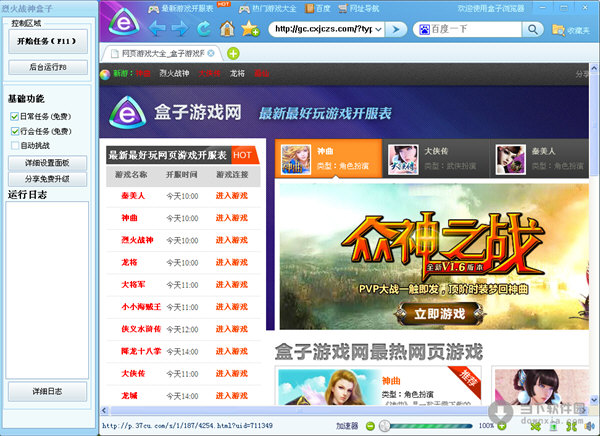Click the colorful ball icon beside 新游
This screenshot has height=436, width=600.
point(105,74)
